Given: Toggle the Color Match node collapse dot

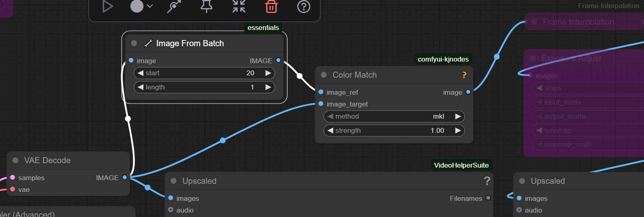Looking at the screenshot, I should pyautogui.click(x=324, y=75).
